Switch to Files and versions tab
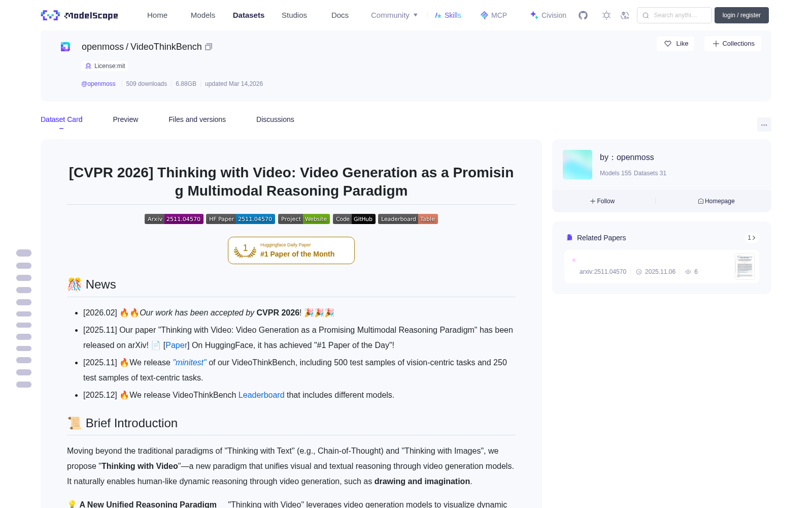 (x=197, y=119)
